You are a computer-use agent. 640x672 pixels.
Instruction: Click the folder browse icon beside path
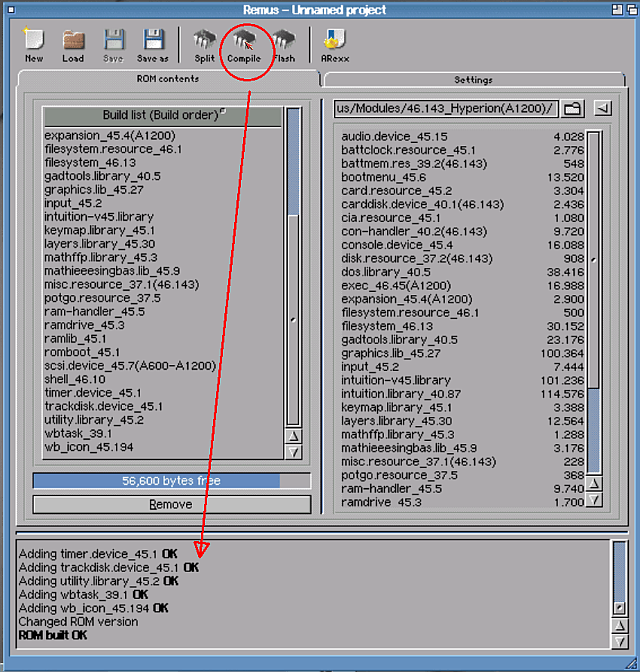pos(572,108)
